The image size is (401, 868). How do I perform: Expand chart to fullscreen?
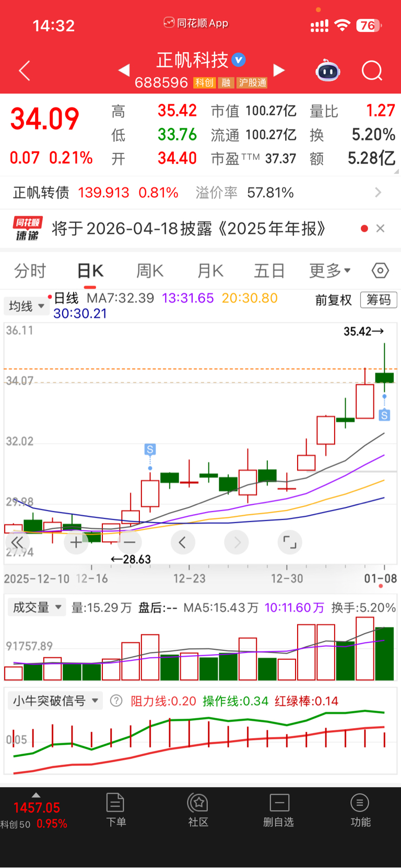tap(290, 542)
